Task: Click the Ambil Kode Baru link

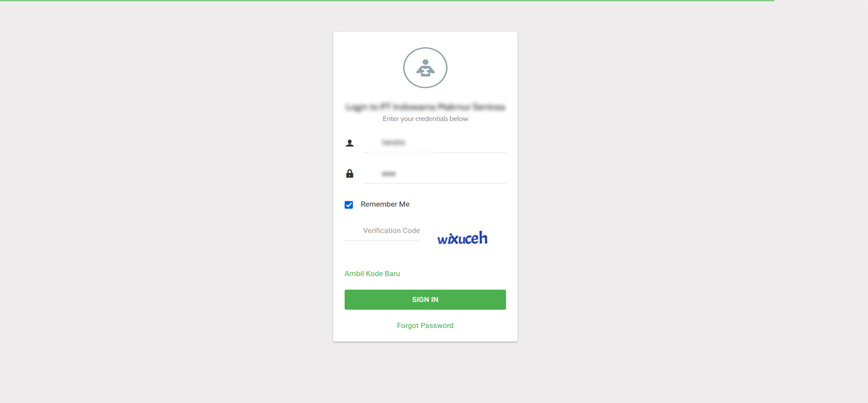Action: coord(373,273)
